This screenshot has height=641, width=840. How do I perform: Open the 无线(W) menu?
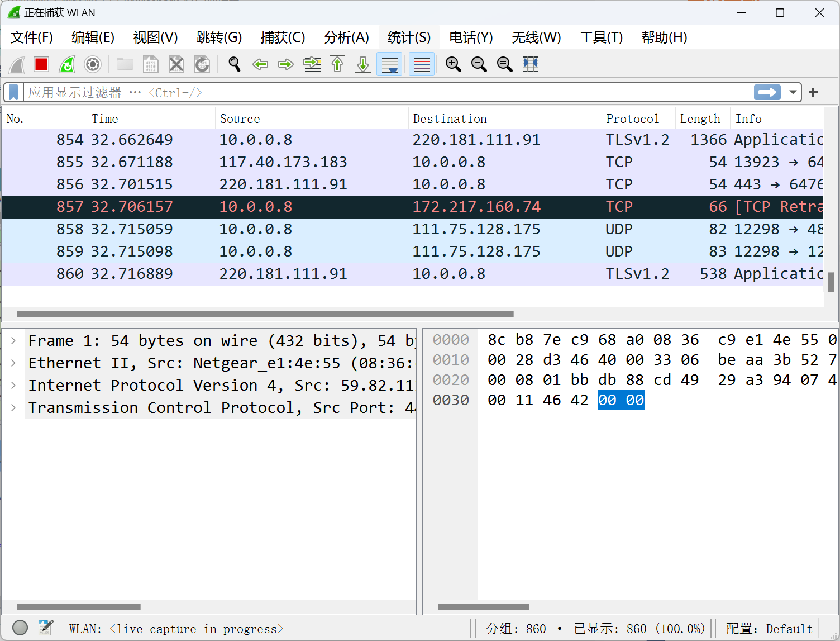tap(537, 37)
